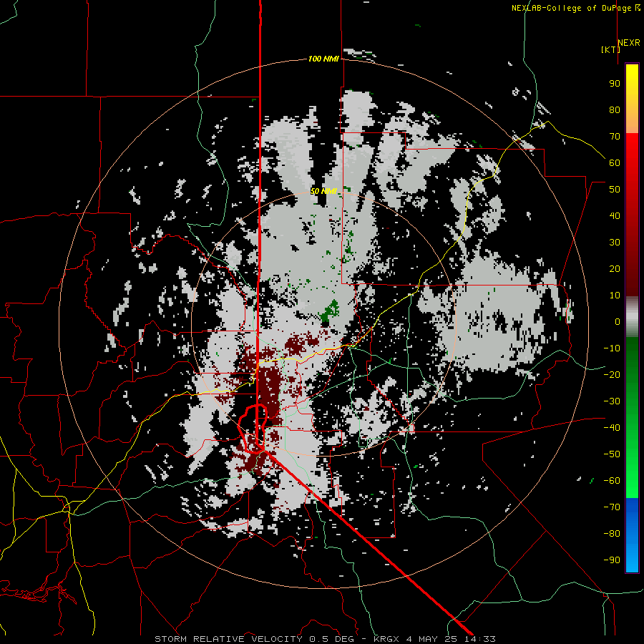Click the -10 value on the velocity scale

pos(612,348)
